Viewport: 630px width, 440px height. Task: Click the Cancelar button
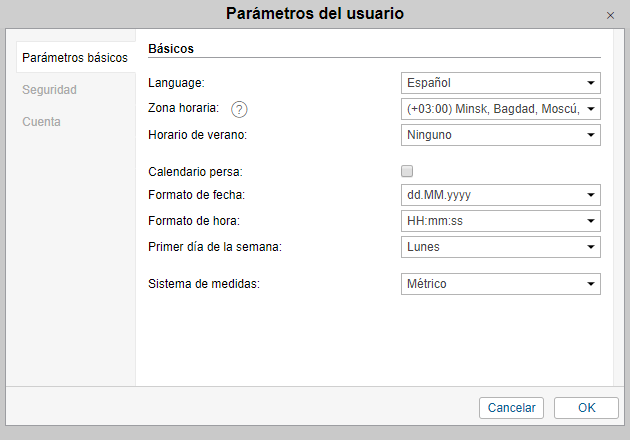(511, 408)
